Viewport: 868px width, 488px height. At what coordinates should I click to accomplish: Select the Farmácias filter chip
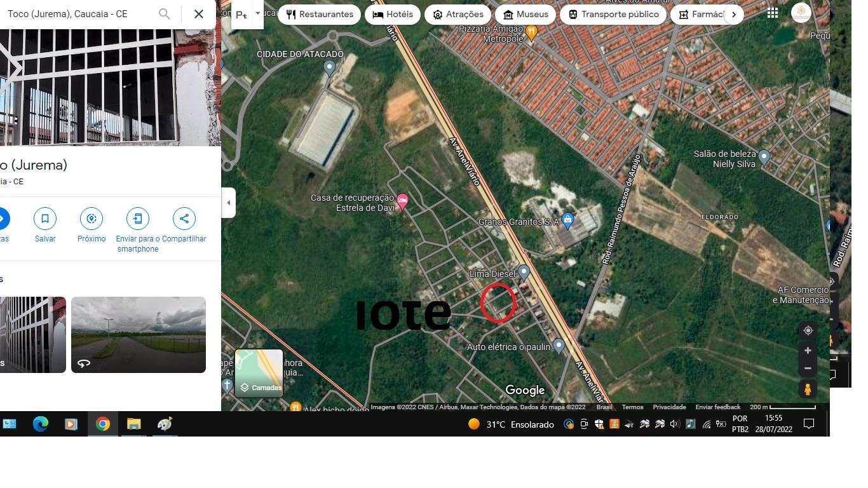click(698, 14)
